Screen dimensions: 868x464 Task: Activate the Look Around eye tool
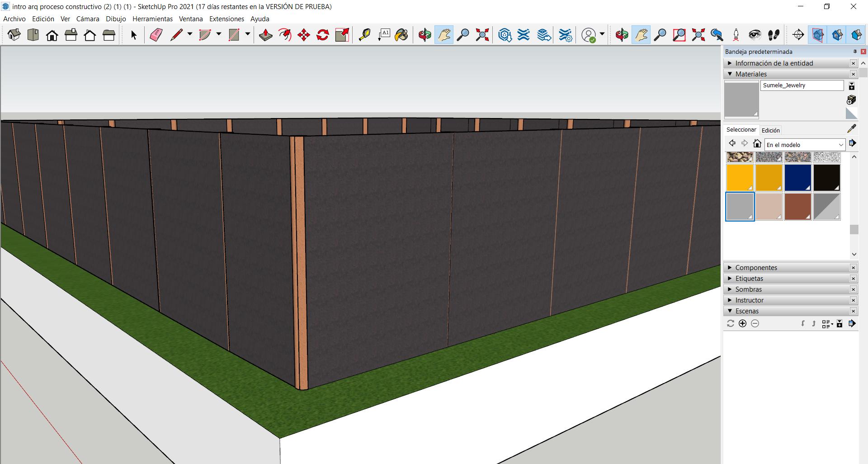(x=755, y=35)
